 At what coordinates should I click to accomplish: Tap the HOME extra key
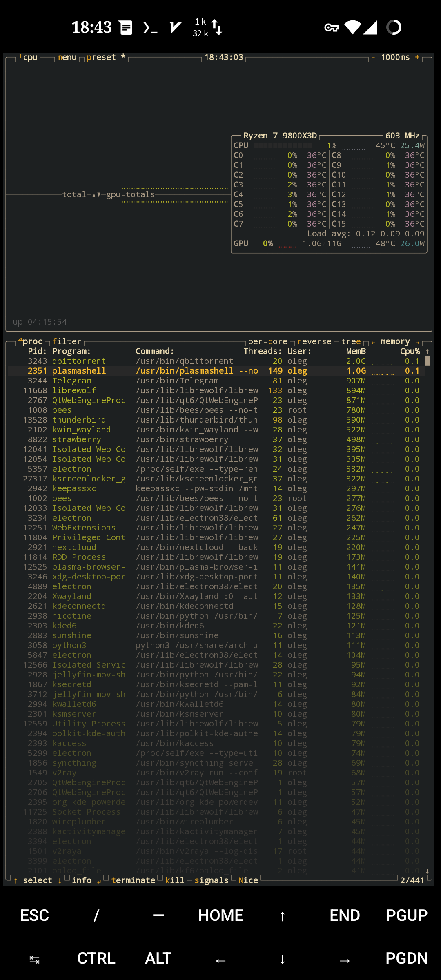pyautogui.click(x=220, y=915)
